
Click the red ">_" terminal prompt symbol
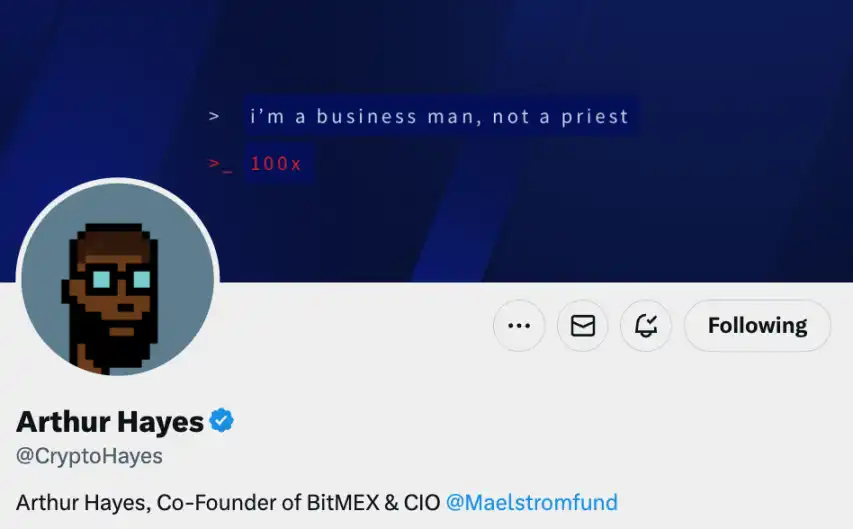click(x=220, y=164)
